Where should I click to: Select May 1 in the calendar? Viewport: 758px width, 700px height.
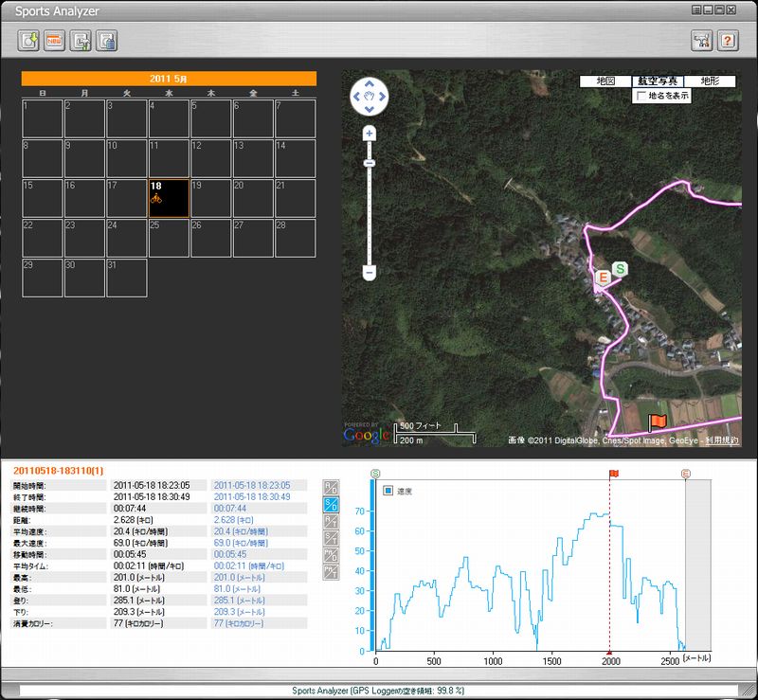pos(43,119)
